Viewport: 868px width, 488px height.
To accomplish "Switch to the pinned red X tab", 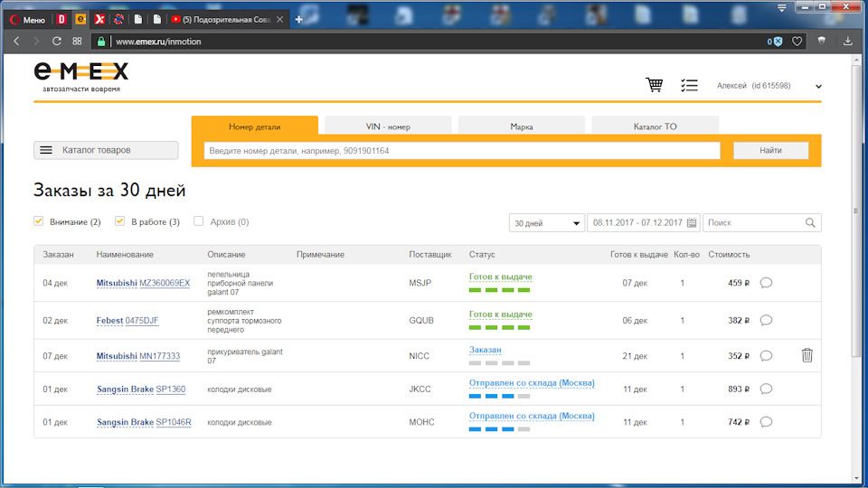I will (99, 19).
